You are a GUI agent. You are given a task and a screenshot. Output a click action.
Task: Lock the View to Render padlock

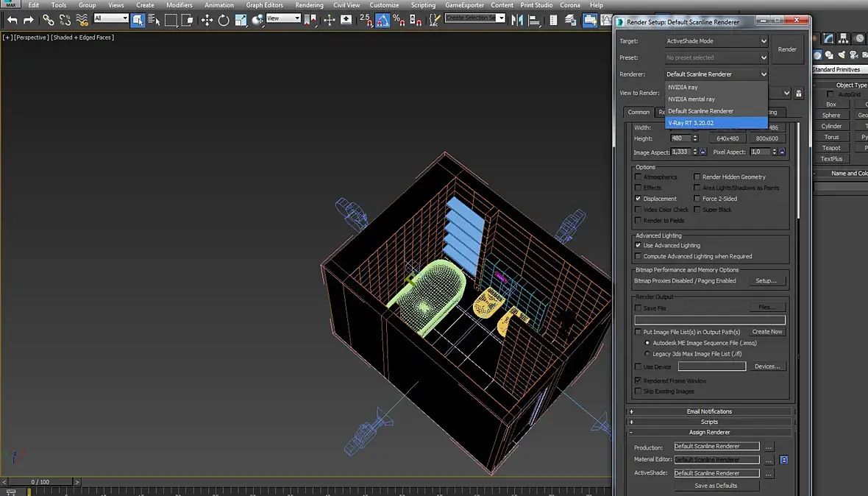tap(799, 93)
